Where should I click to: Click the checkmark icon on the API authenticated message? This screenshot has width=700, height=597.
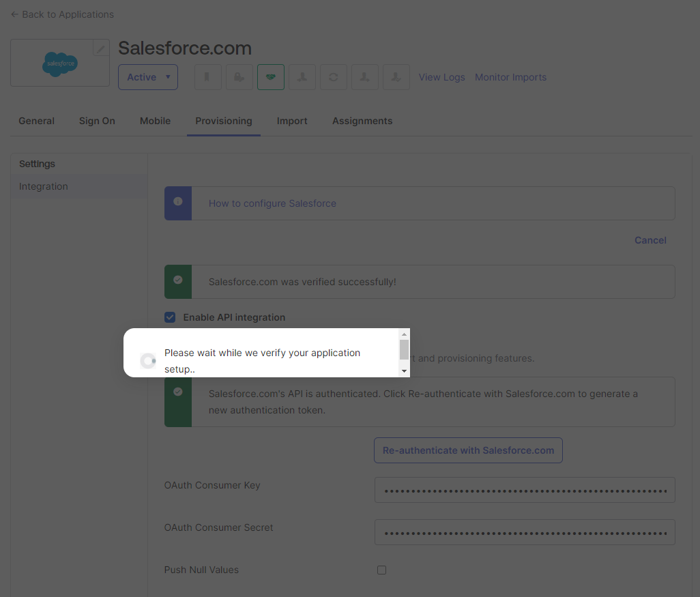(x=177, y=392)
